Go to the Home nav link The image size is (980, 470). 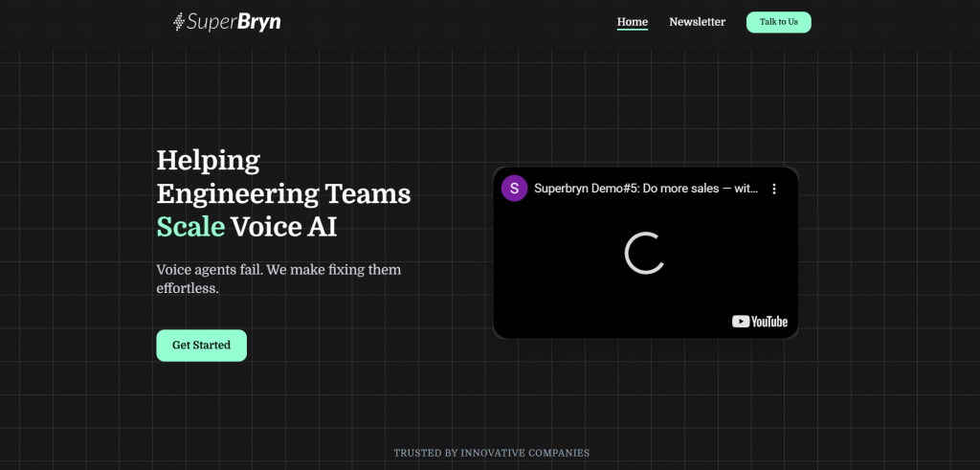pyautogui.click(x=632, y=22)
